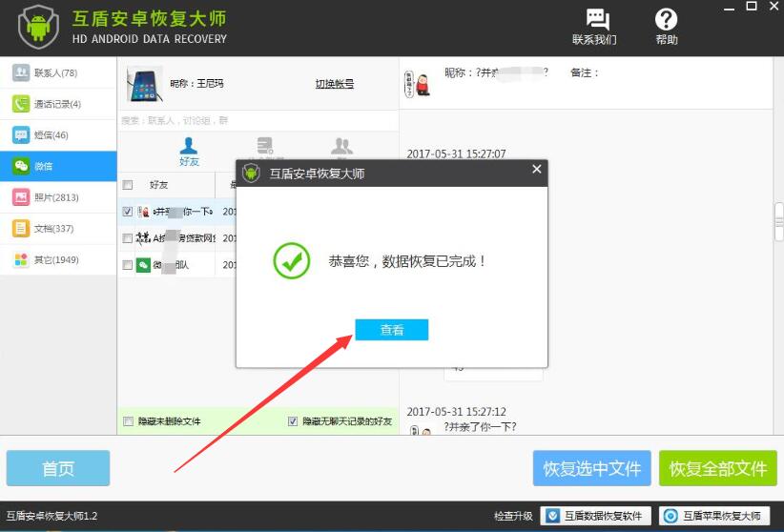Click the 首页 home button
The width and height of the screenshot is (784, 532).
click(x=58, y=468)
